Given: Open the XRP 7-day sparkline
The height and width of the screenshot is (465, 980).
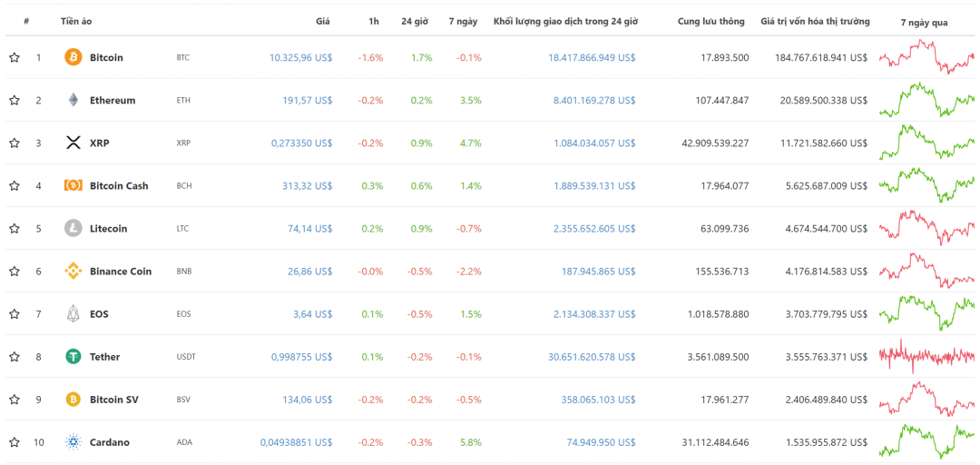Looking at the screenshot, I should [926, 142].
